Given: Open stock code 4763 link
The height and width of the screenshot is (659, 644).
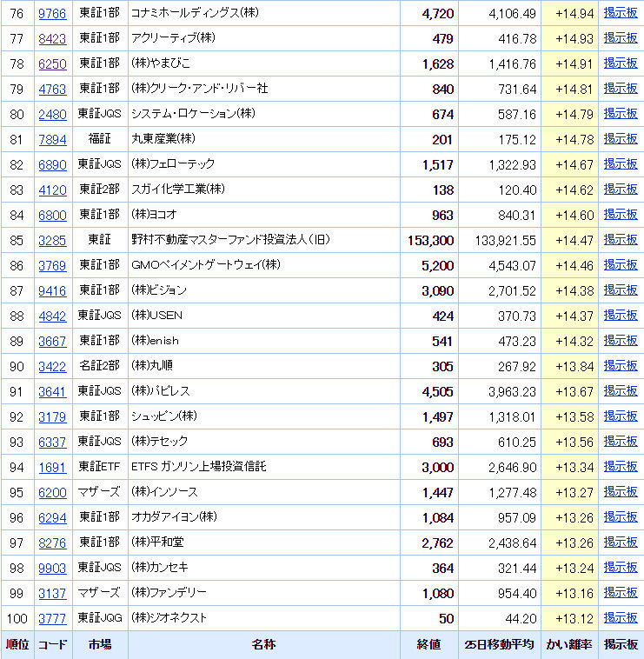Looking at the screenshot, I should tap(52, 89).
